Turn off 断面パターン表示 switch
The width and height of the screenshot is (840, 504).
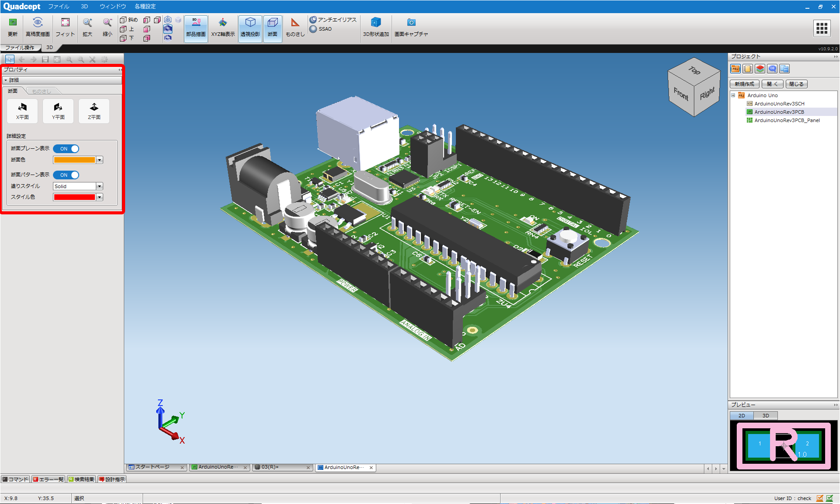coord(66,175)
